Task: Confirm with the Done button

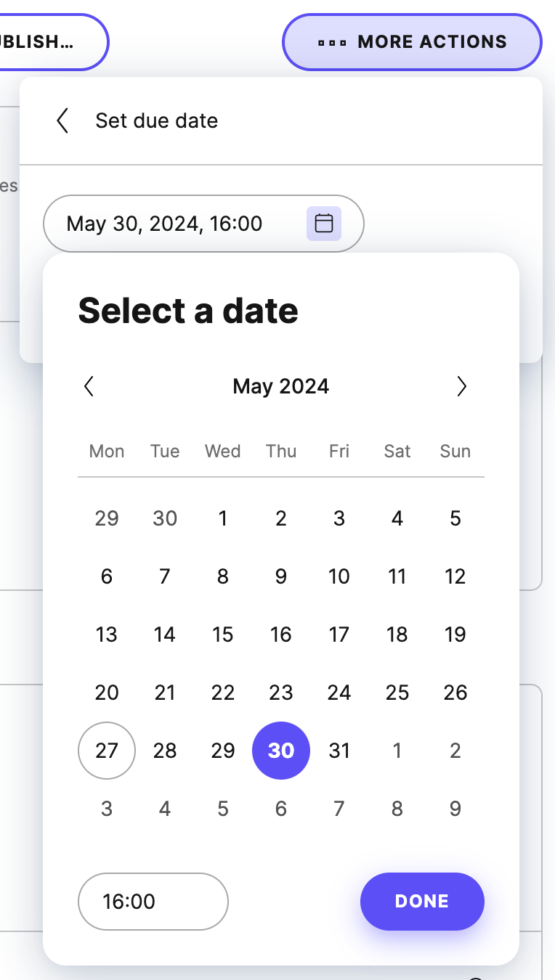Action: pyautogui.click(x=422, y=901)
